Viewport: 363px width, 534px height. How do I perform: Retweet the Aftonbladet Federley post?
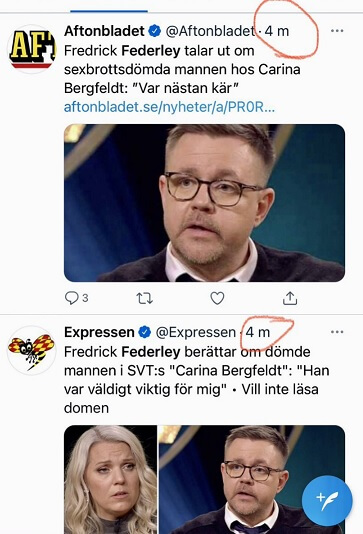(145, 298)
